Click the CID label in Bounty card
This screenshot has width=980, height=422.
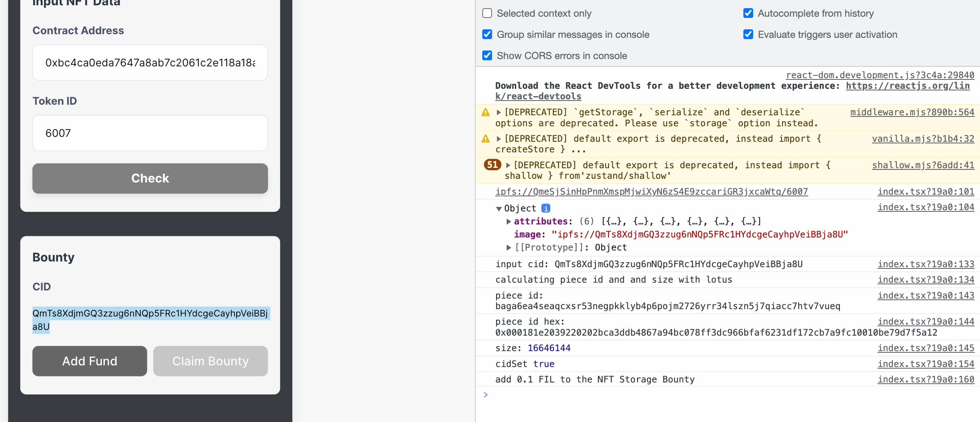pyautogui.click(x=42, y=287)
